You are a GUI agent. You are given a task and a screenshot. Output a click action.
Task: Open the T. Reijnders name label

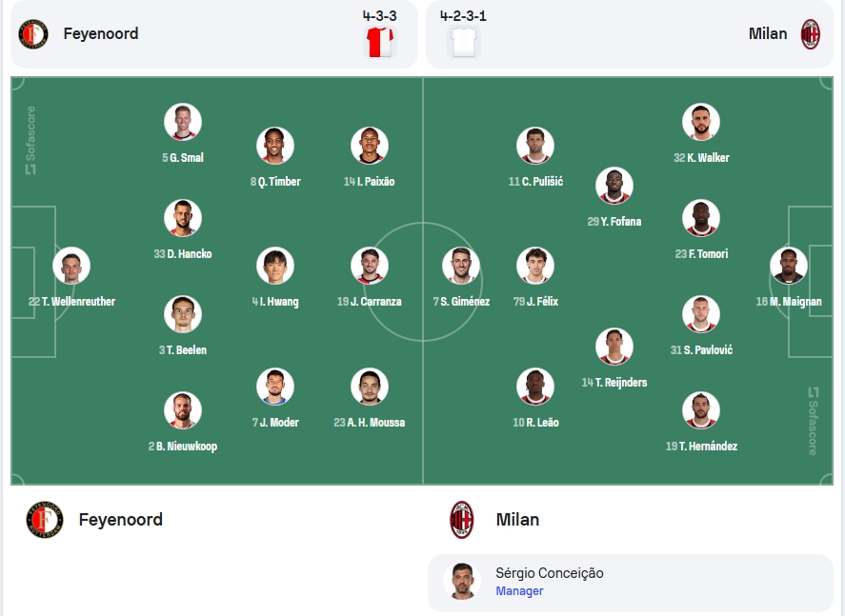614,383
